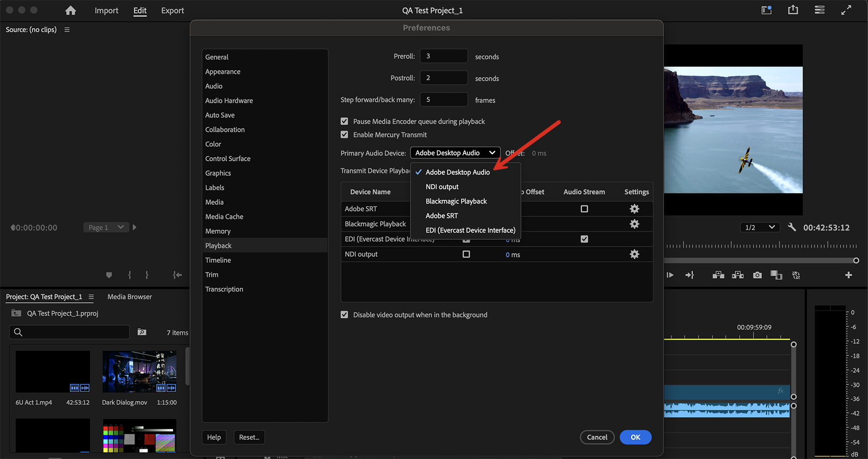Open Source panel hamburger menu
The image size is (868, 459).
[67, 29]
